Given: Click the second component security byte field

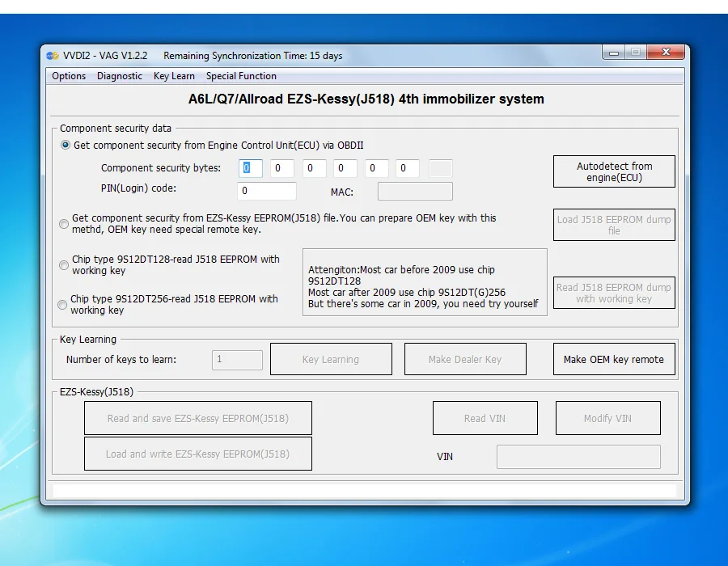Looking at the screenshot, I should (x=282, y=168).
